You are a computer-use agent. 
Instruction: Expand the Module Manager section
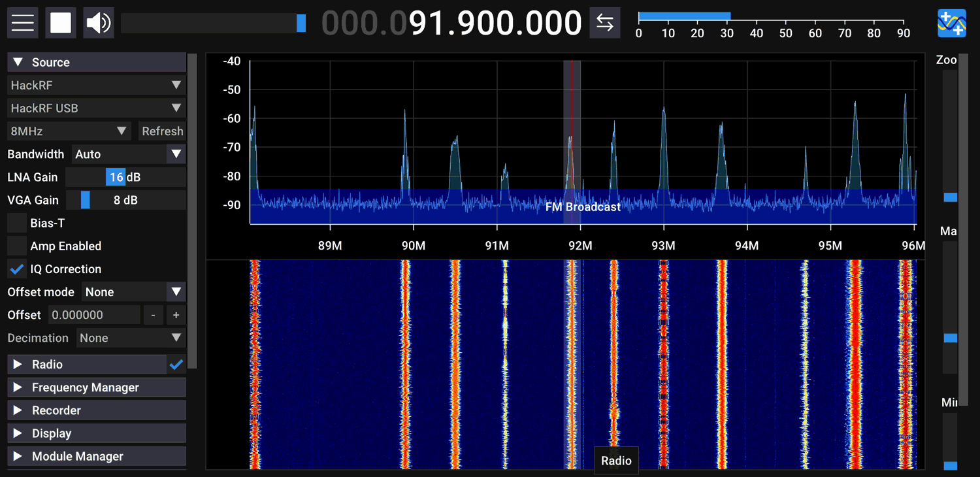(x=97, y=456)
